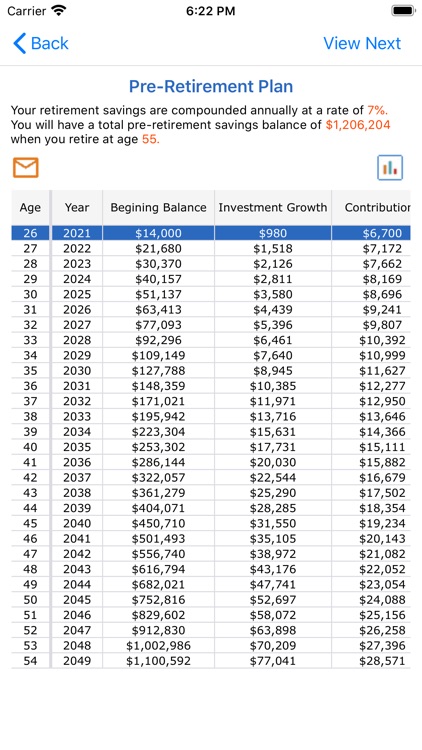422x750 pixels.
Task: Tap the $77,041 investment growth cell
Action: (x=273, y=661)
